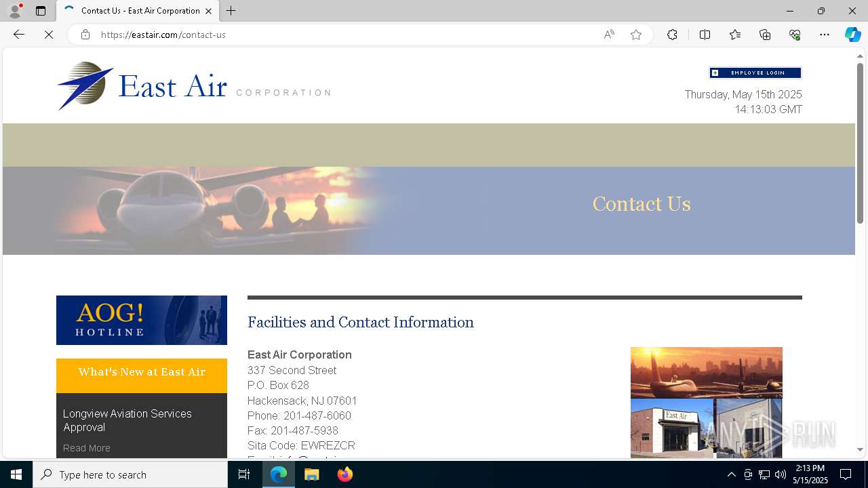Click the sunset airplane photo
Viewport: 868px width, 488px height.
point(707,372)
